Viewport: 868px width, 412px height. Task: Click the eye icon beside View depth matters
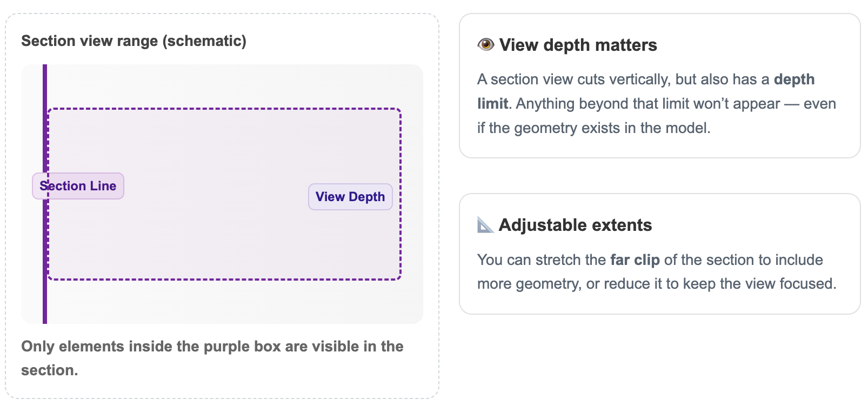click(485, 44)
